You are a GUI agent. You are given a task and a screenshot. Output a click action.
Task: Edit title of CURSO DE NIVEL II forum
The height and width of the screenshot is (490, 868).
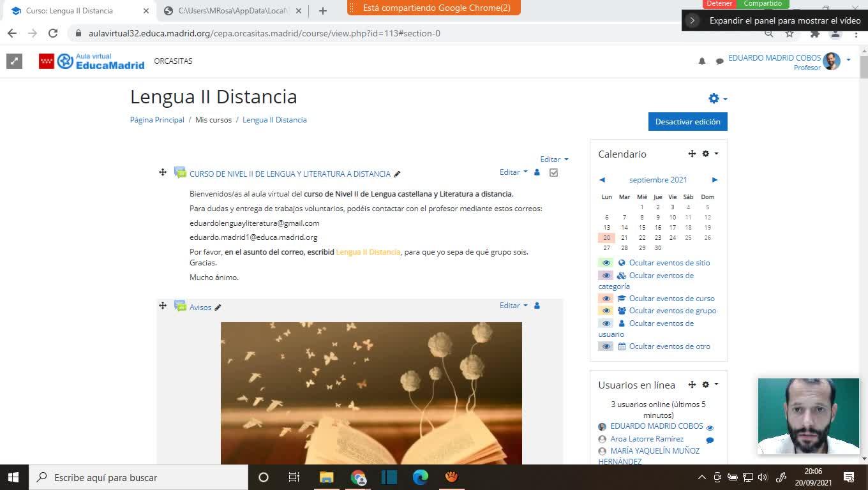pos(397,174)
